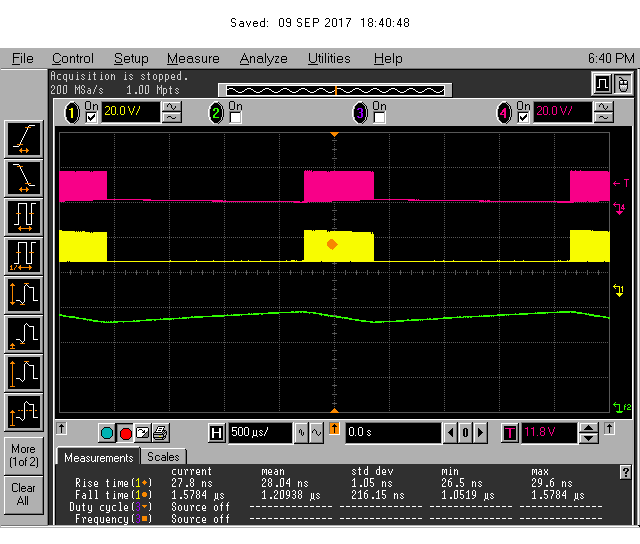The height and width of the screenshot is (544, 640).
Task: Open the Analyze menu
Action: pyautogui.click(x=263, y=59)
